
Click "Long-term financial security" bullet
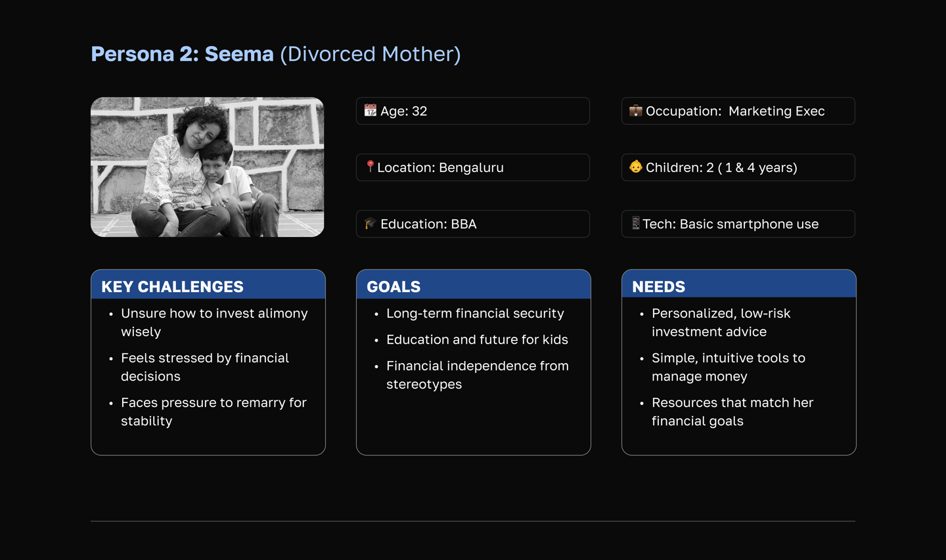[475, 313]
